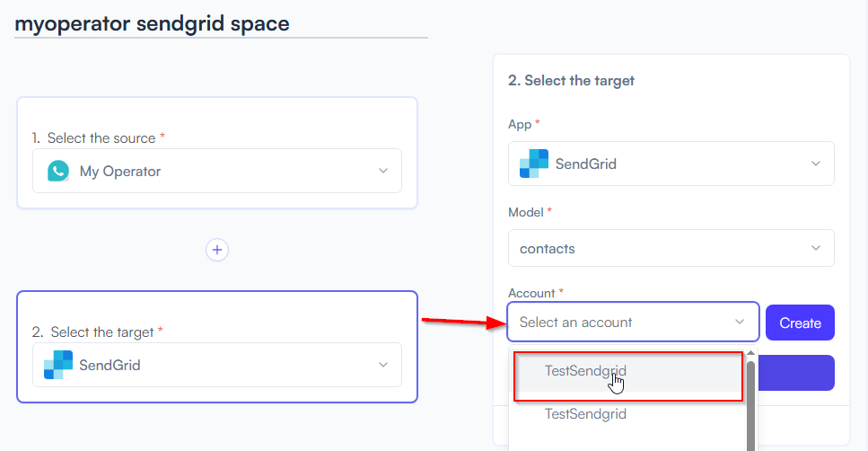Click the account list scrollbar thumb
The image size is (868, 451).
click(750, 405)
